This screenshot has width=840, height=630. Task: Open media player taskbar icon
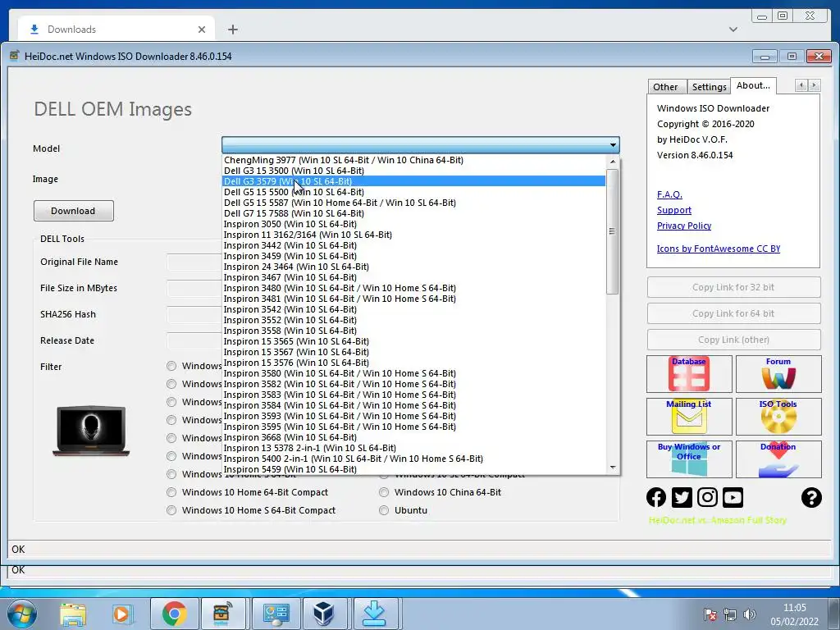[x=121, y=614]
